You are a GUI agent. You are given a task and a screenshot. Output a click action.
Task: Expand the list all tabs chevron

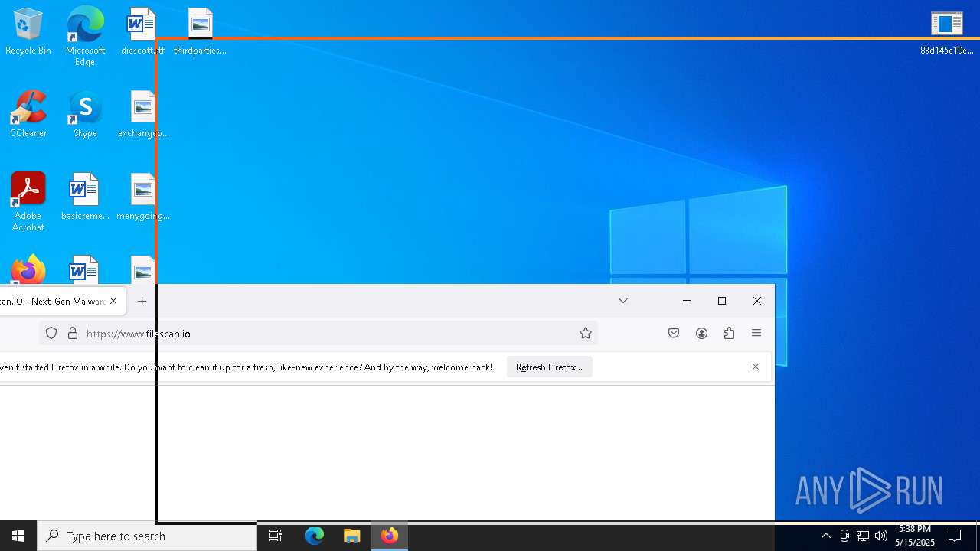coord(623,301)
